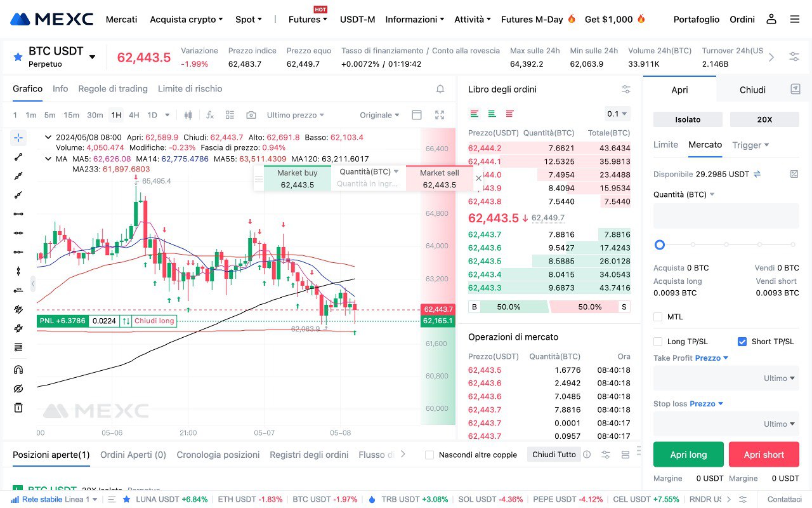Open the Limite di rischio tab

tap(190, 89)
